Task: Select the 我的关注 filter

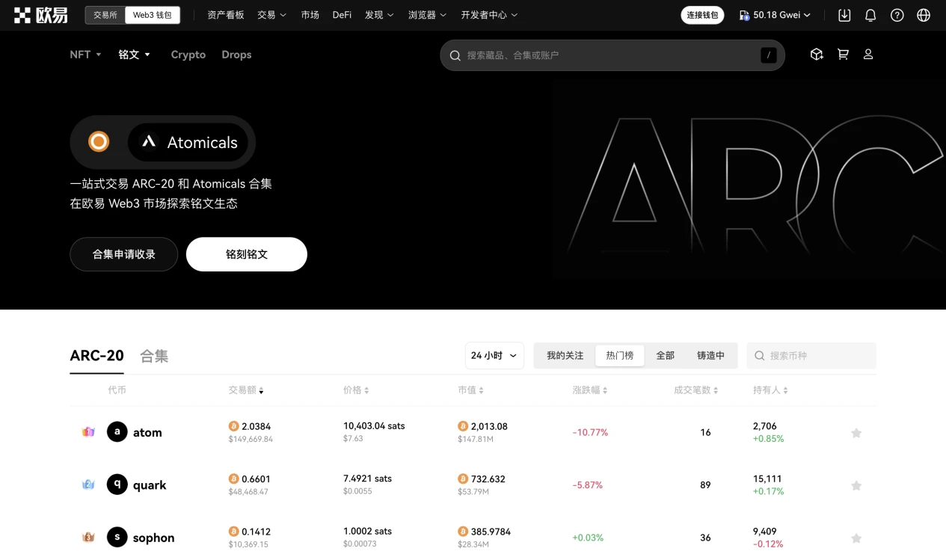Action: (x=565, y=356)
